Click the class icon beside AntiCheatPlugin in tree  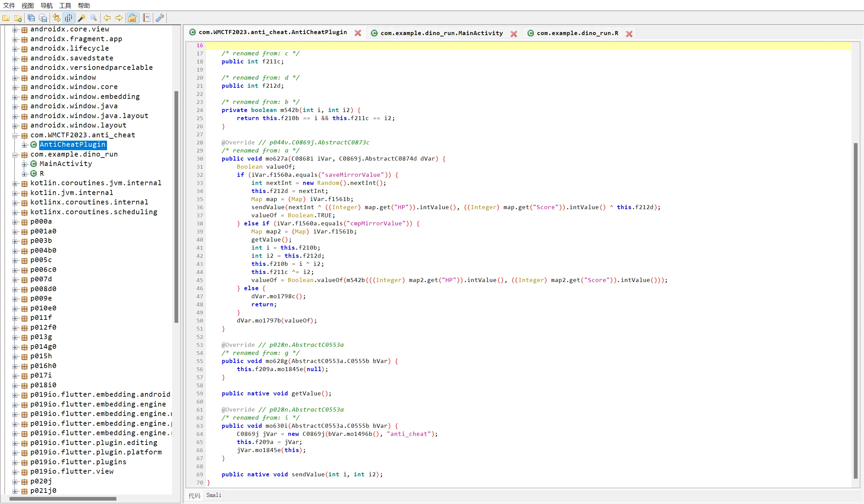coord(34,145)
